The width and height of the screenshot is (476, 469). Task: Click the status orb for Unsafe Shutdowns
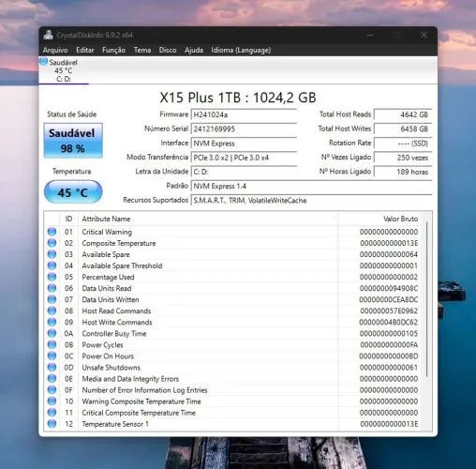tap(52, 367)
